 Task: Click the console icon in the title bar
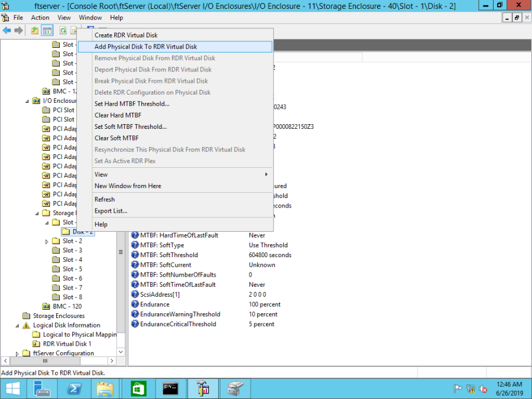(5, 5)
